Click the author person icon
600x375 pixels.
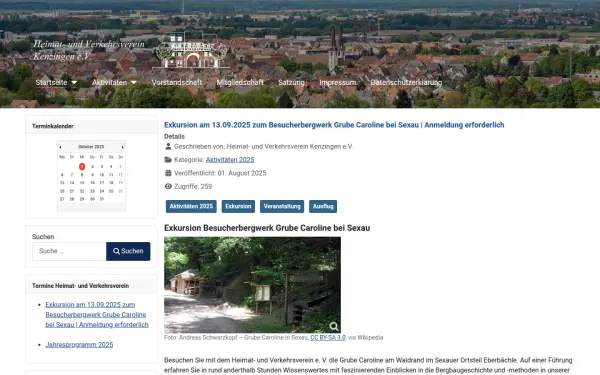[168, 146]
